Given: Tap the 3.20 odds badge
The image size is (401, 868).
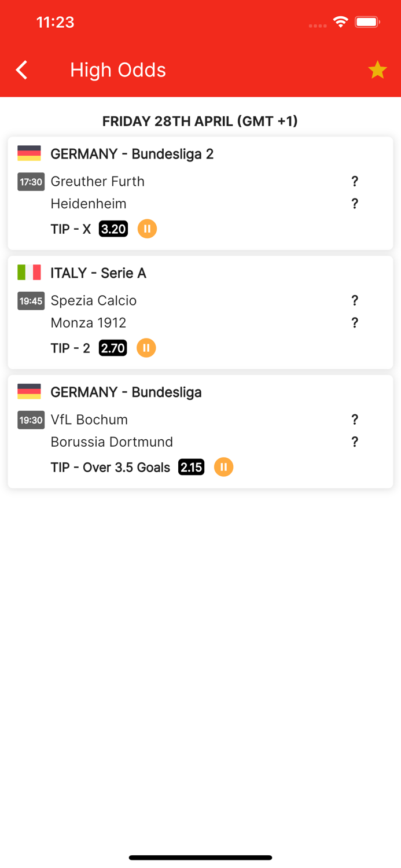Looking at the screenshot, I should tap(113, 229).
